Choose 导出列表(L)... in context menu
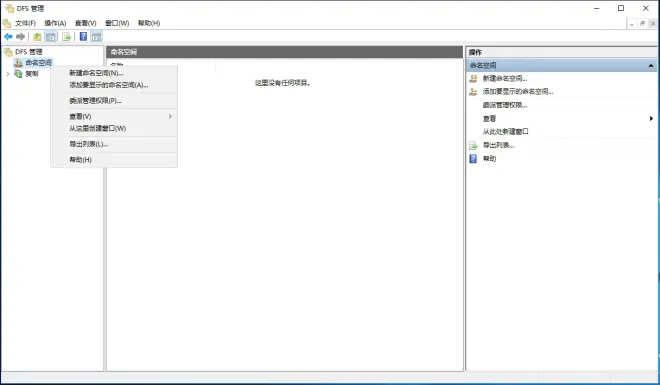 (x=114, y=144)
